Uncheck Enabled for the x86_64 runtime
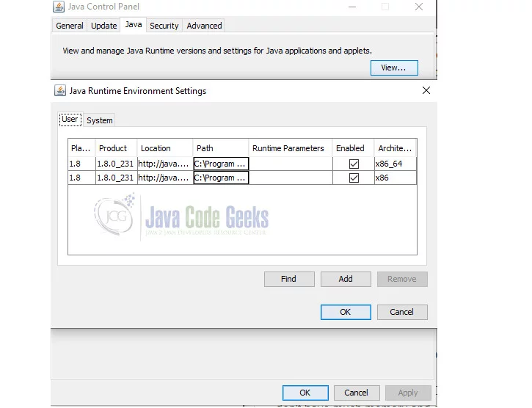 tap(354, 164)
